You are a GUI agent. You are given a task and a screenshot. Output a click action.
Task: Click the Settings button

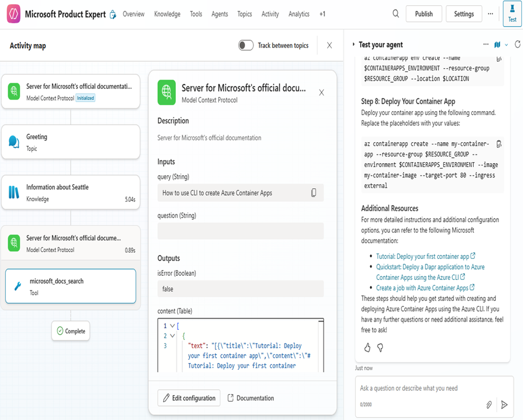click(x=464, y=14)
